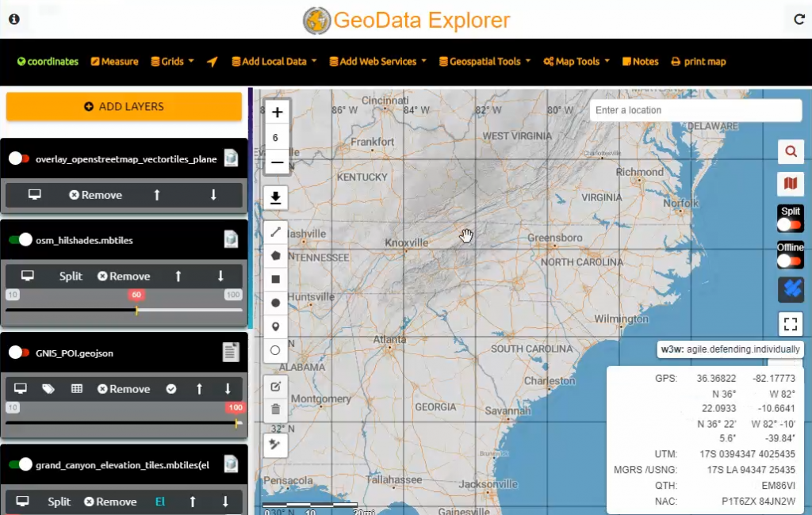Image resolution: width=812 pixels, height=515 pixels.
Task: Select the draw polygon tool
Action: point(275,256)
